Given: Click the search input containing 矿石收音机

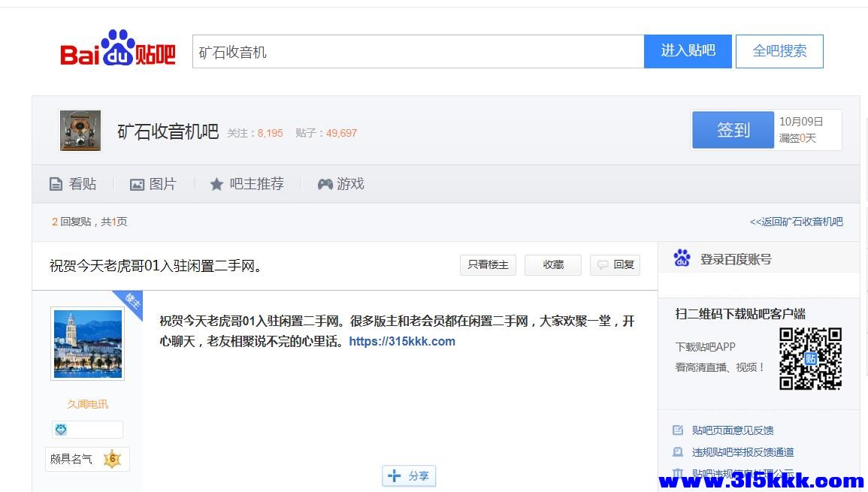Looking at the screenshot, I should point(418,50).
